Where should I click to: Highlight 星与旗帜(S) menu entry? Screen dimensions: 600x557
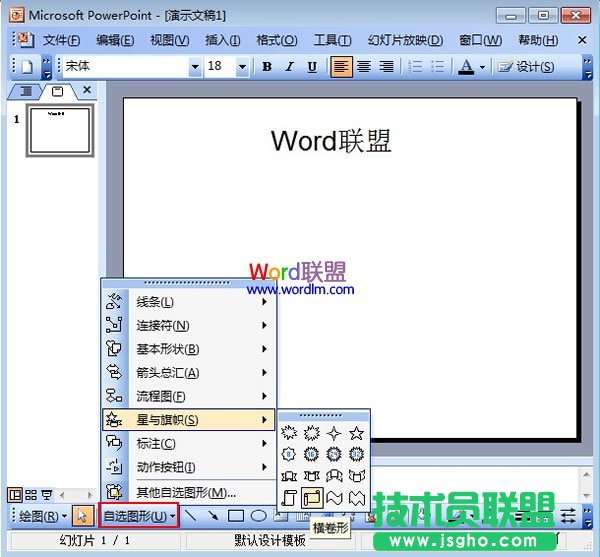point(189,420)
